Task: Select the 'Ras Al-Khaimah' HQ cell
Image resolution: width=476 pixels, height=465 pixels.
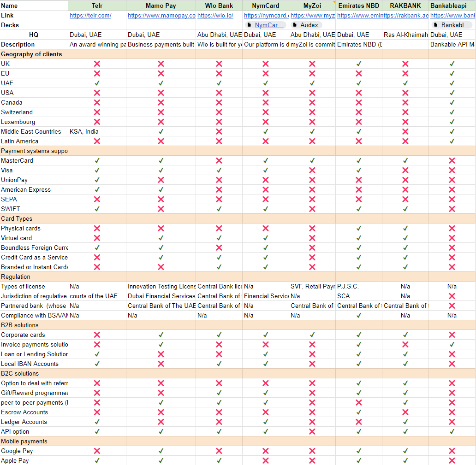Action: pyautogui.click(x=405, y=35)
